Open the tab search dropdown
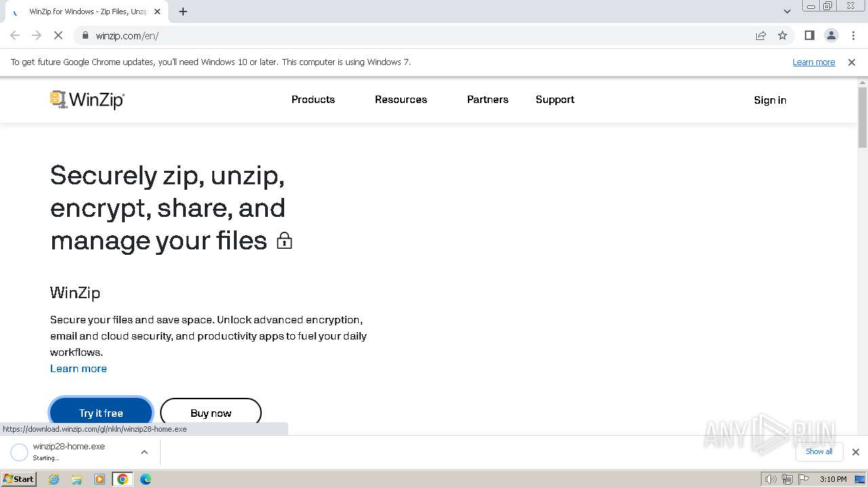The image size is (868, 488). (787, 12)
